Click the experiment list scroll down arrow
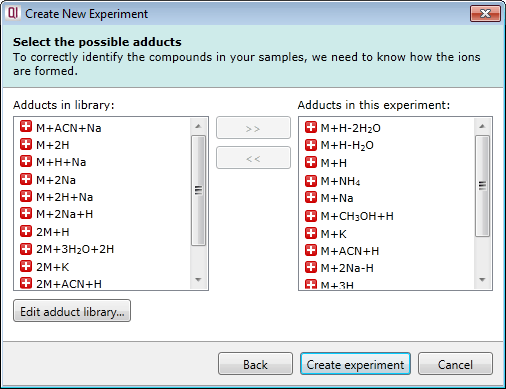506x389 pixels. pyautogui.click(x=482, y=280)
